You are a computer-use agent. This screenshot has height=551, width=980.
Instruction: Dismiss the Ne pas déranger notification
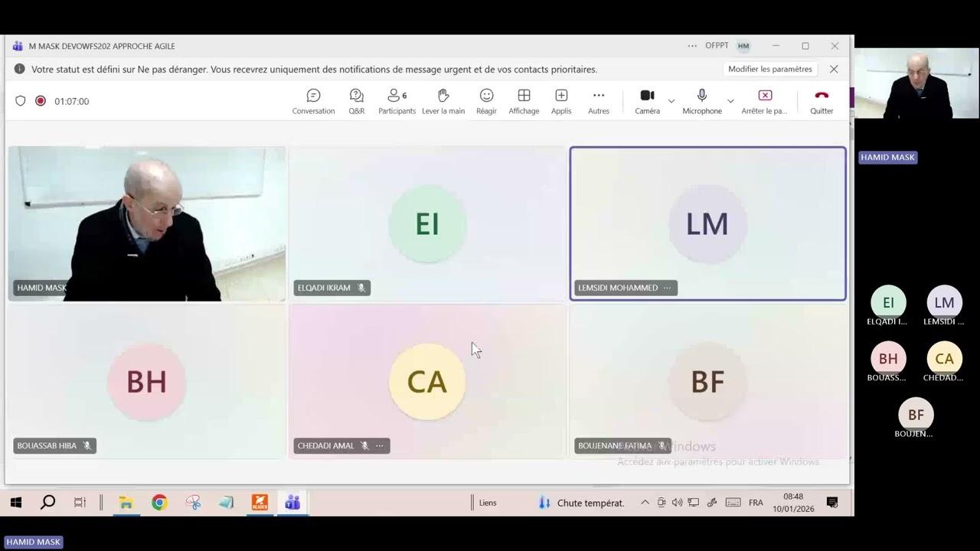tap(834, 69)
